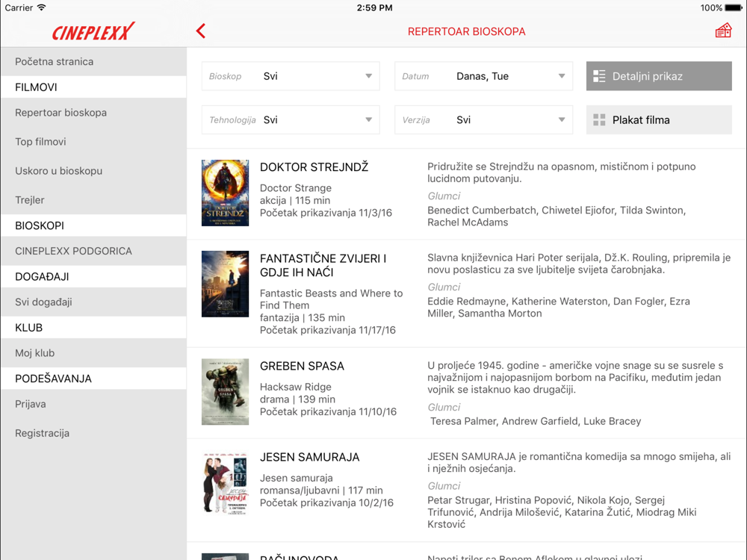This screenshot has width=747, height=560.
Task: Open Greben spasa poster thumbnail
Action: click(225, 391)
